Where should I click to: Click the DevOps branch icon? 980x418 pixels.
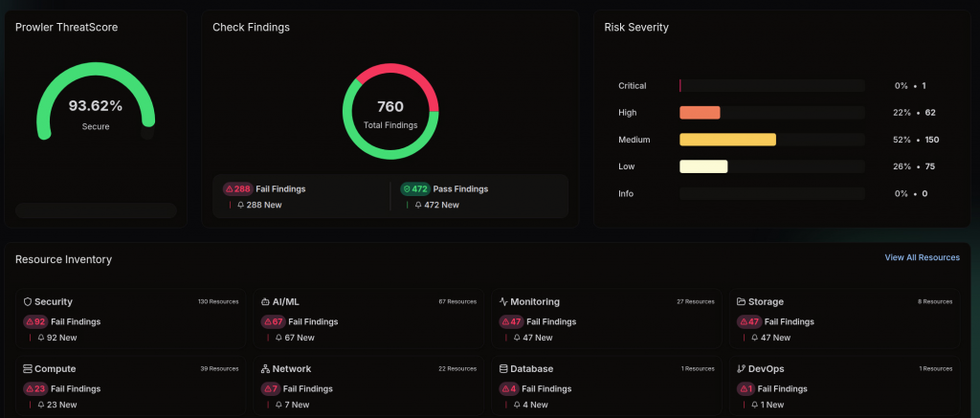tap(742, 368)
